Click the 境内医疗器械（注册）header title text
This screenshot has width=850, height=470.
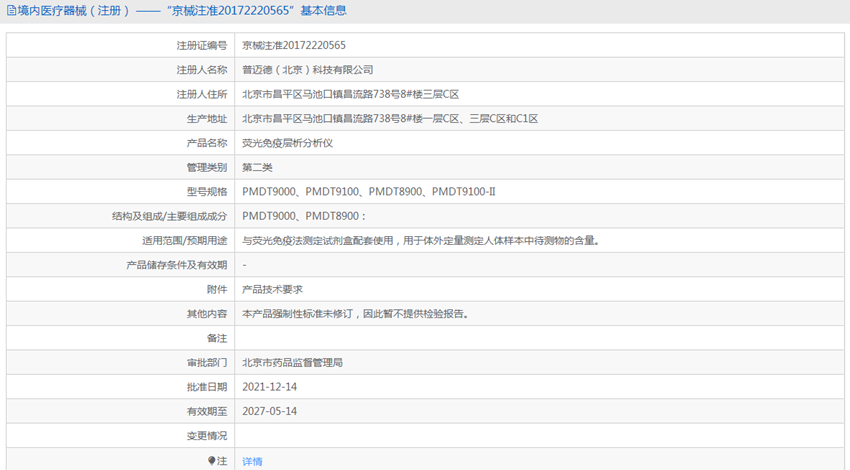(73, 10)
